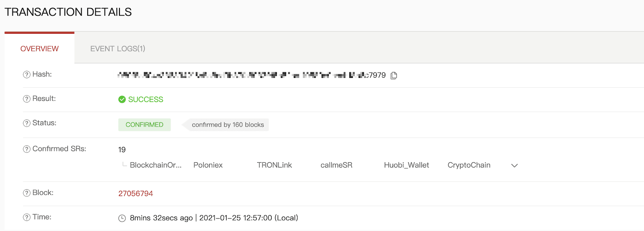The height and width of the screenshot is (231, 644).
Task: Click the help icon beside Hash
Action: click(27, 75)
